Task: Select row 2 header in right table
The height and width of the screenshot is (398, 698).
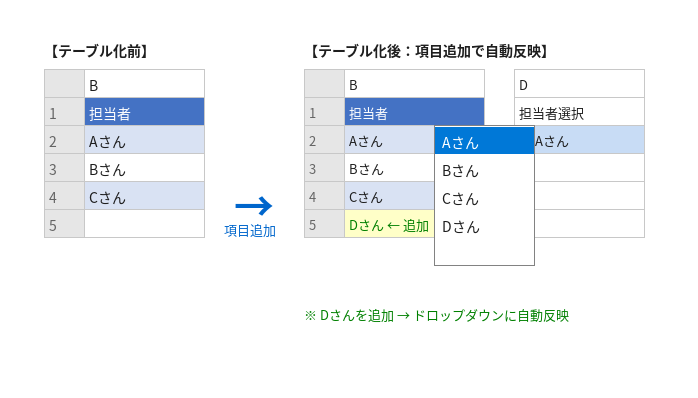Action: [325, 140]
